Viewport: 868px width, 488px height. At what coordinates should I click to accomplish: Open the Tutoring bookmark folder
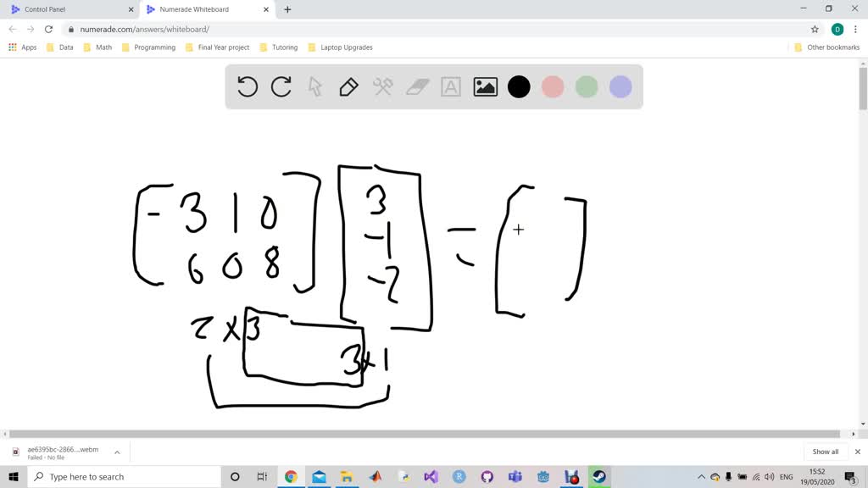click(x=284, y=47)
